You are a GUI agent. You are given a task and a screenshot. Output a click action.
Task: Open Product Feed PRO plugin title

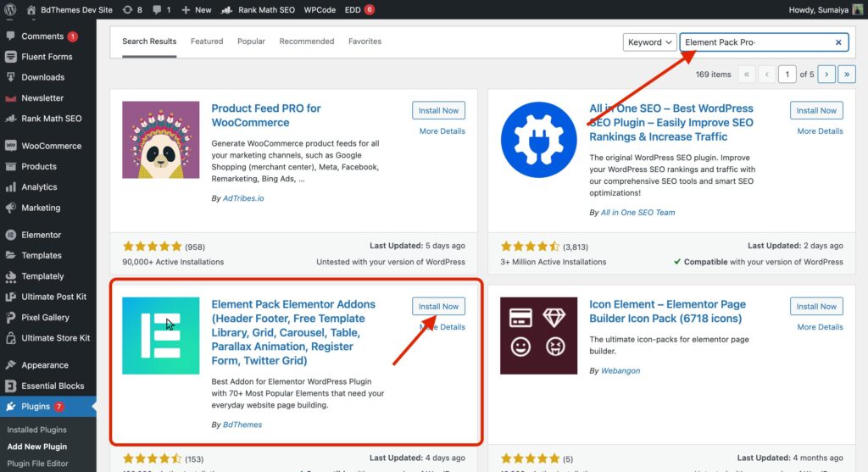coord(265,115)
